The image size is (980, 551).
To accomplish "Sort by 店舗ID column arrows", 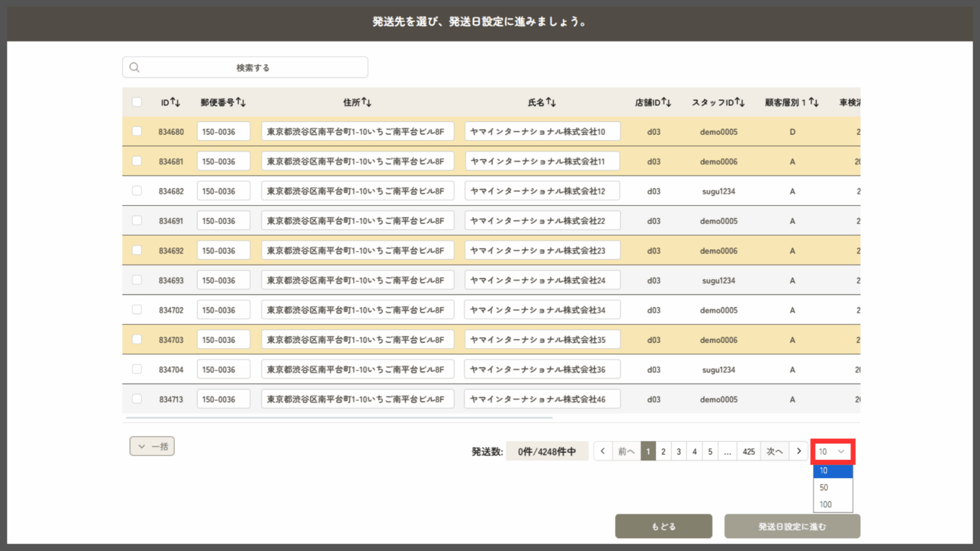I will [x=666, y=102].
